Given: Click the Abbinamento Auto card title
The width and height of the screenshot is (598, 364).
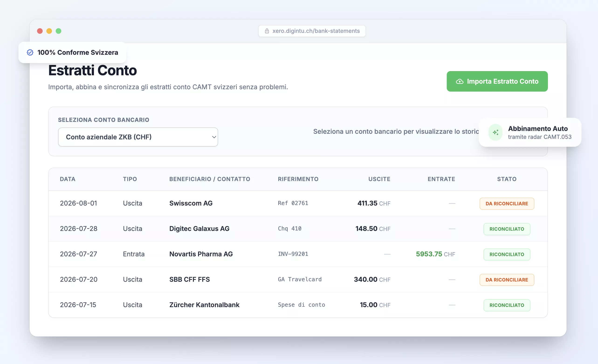Looking at the screenshot, I should click(538, 129).
